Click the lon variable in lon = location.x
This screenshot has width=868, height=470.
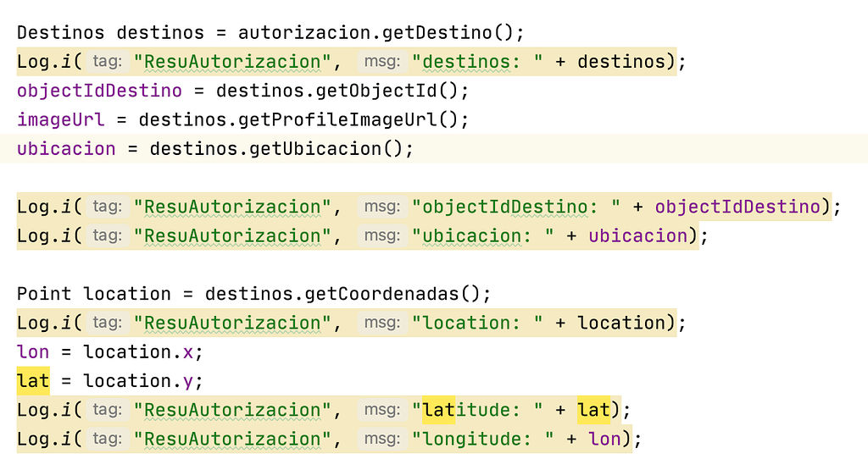[x=33, y=351]
